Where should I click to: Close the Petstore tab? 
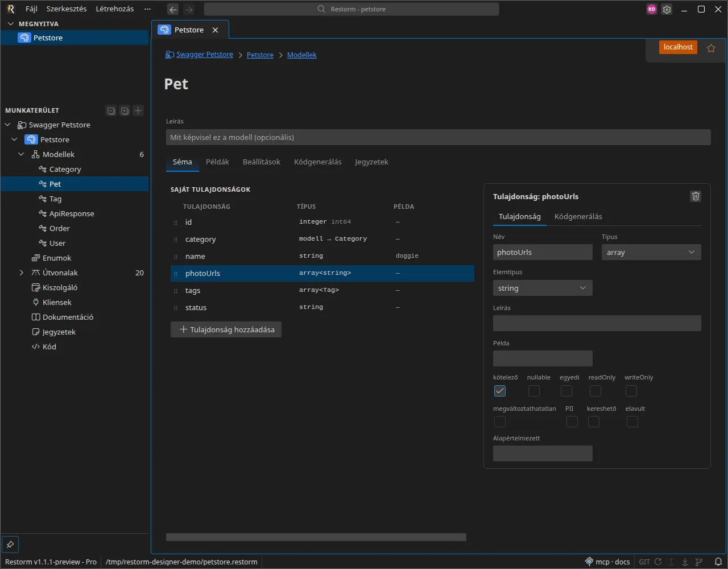pos(215,30)
